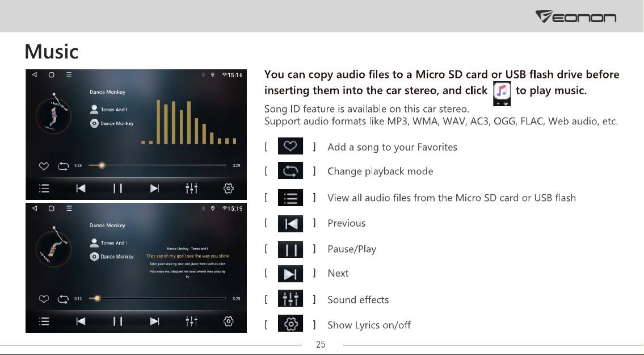Screen dimensions: 644x355
Task: Open Android recents menu in bottom player
Action: tap(69, 208)
